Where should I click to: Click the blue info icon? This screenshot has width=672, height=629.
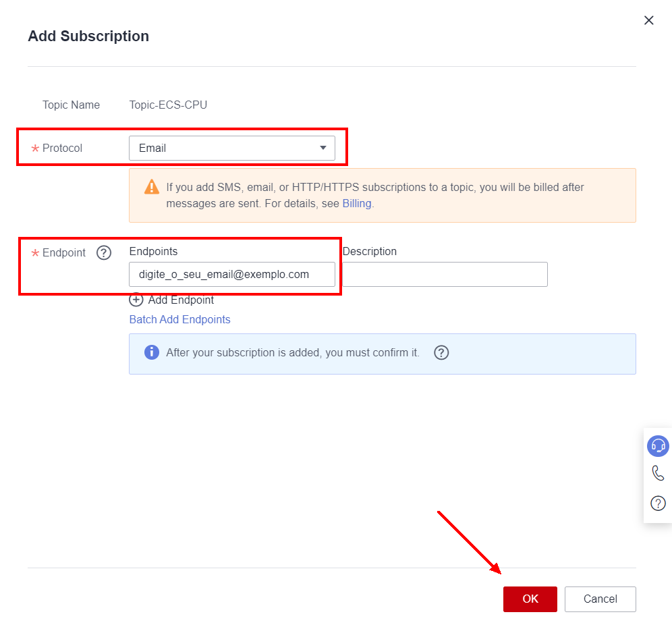tap(152, 352)
